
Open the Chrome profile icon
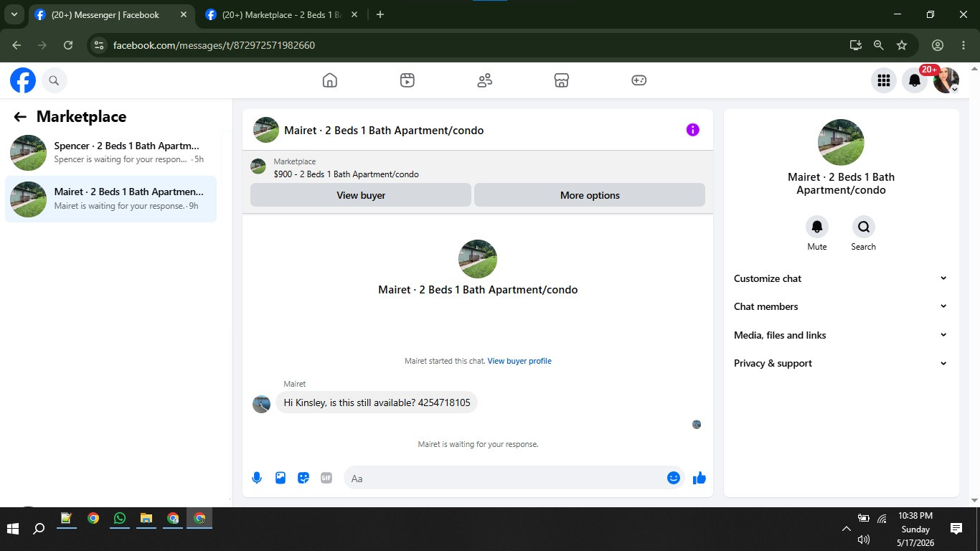(x=938, y=45)
